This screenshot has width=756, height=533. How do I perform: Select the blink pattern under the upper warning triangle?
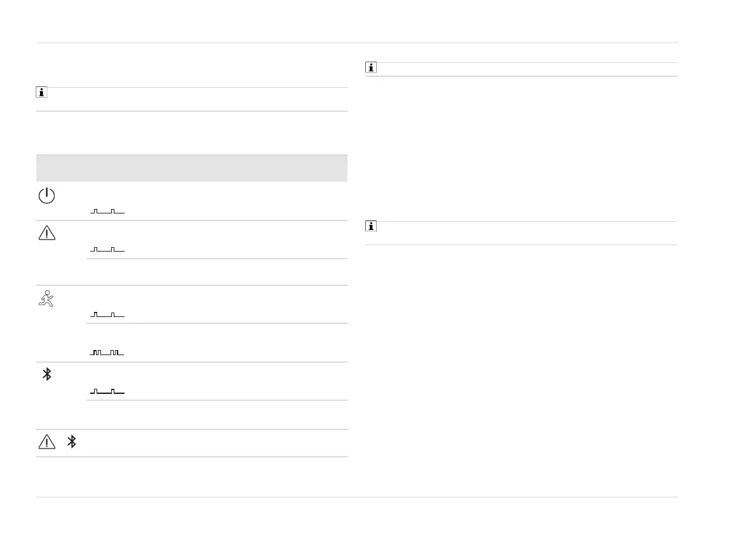[x=107, y=250]
